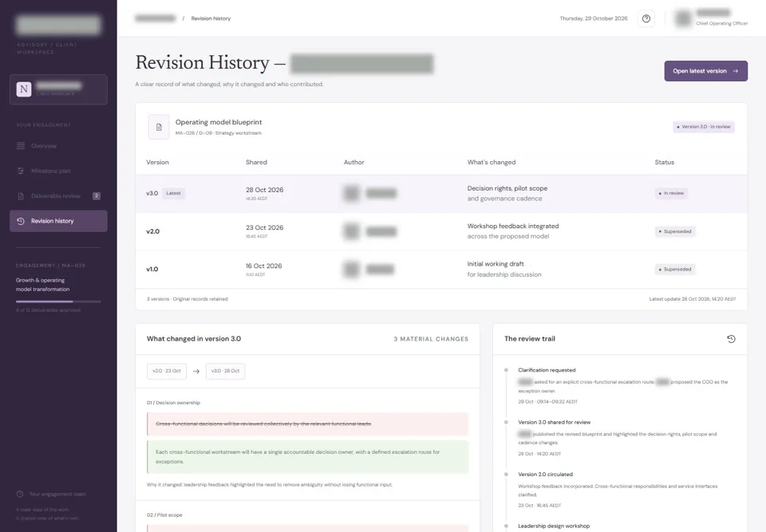Click the Chief Operating Officer profile label
The height and width of the screenshot is (532, 766).
point(721,23)
